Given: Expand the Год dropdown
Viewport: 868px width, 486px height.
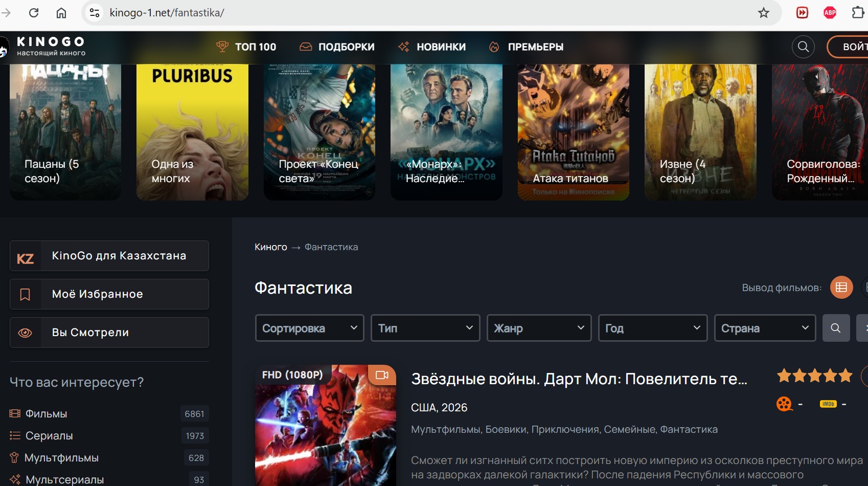Looking at the screenshot, I should click(x=652, y=328).
